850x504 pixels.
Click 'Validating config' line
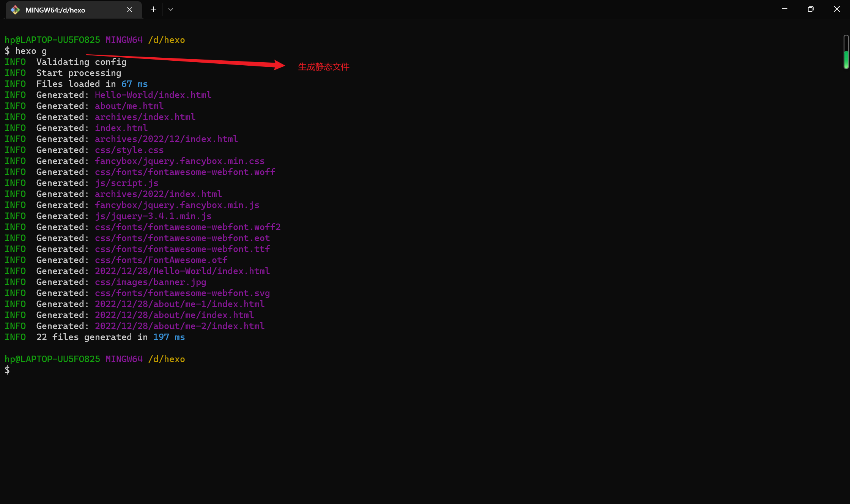click(x=81, y=62)
